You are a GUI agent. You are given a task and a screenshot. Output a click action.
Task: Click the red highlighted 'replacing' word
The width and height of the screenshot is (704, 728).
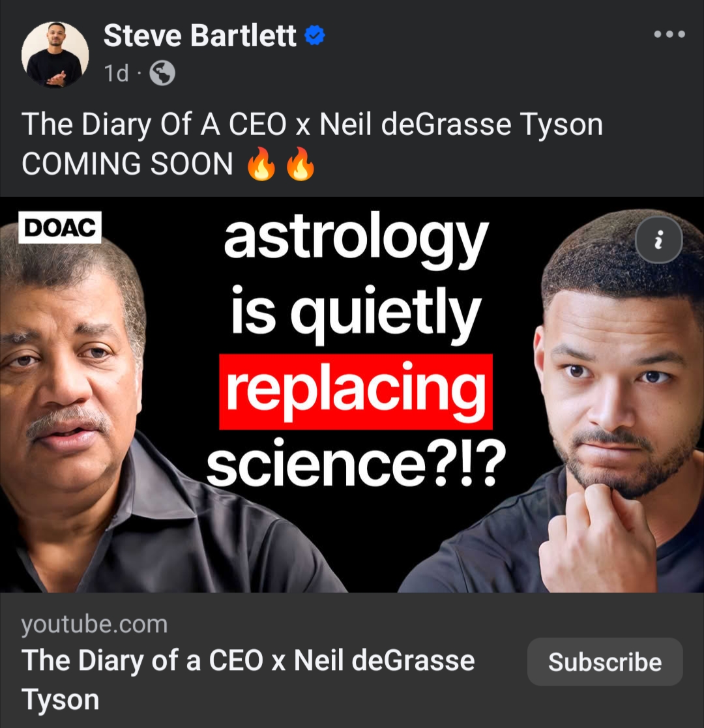click(356, 392)
